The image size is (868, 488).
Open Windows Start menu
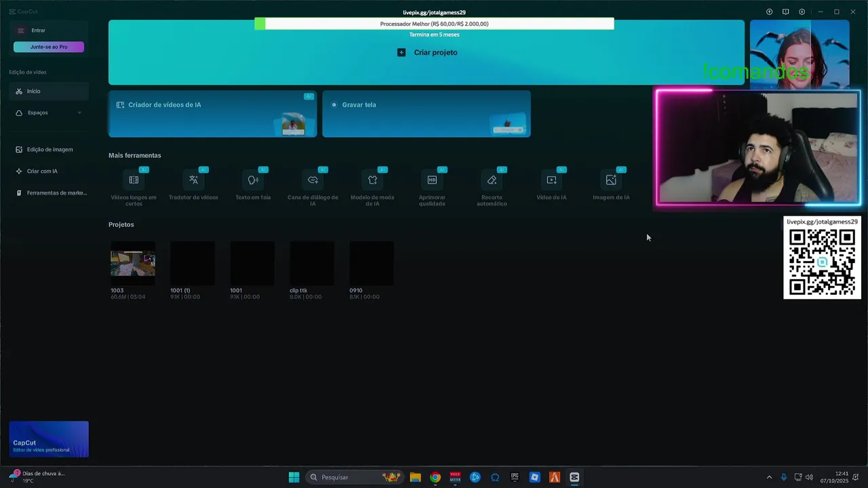294,477
